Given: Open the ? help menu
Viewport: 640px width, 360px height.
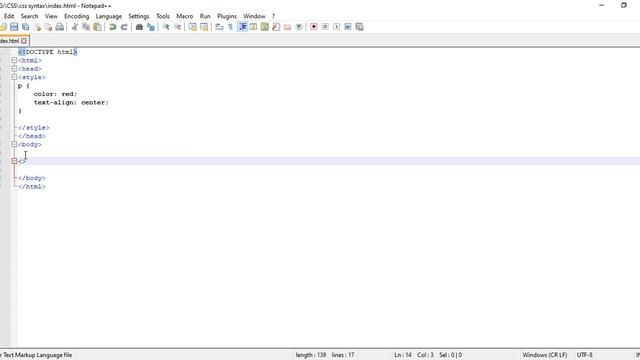Looking at the screenshot, I should click(273, 16).
